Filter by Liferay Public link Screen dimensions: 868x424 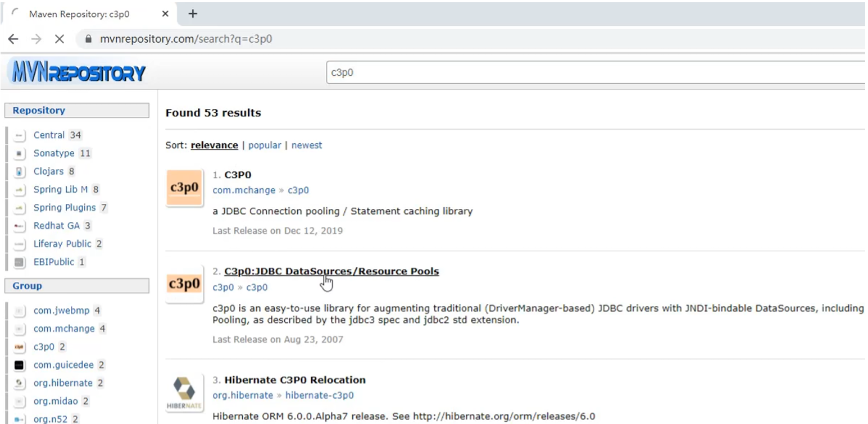click(x=62, y=244)
